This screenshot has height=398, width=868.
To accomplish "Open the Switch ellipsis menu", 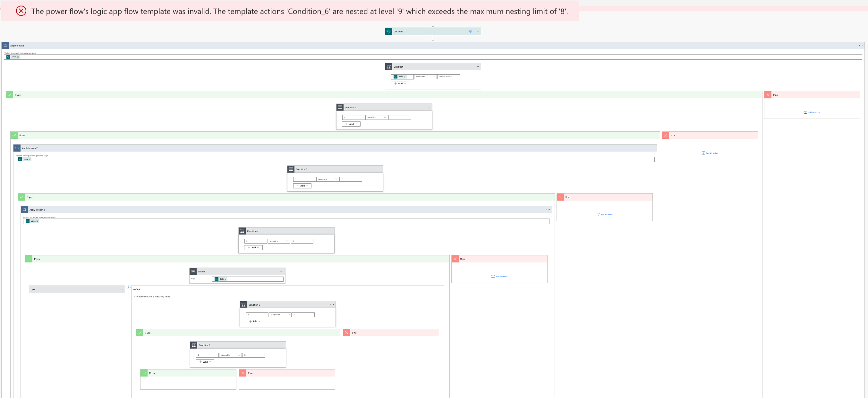I will pos(282,271).
